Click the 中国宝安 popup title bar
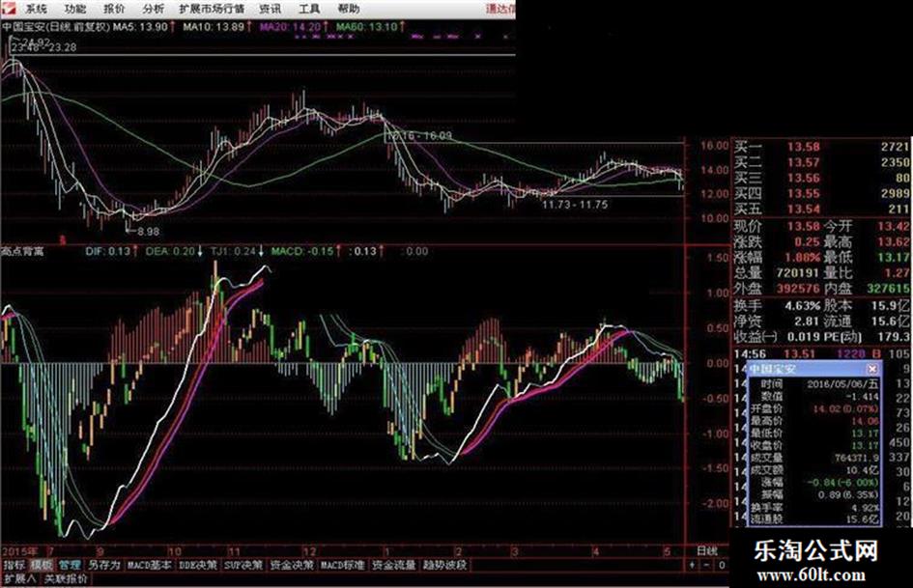913x588 pixels. [x=814, y=369]
